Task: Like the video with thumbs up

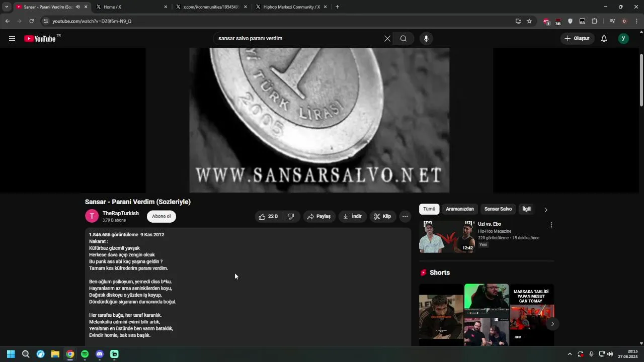Action: click(x=269, y=217)
